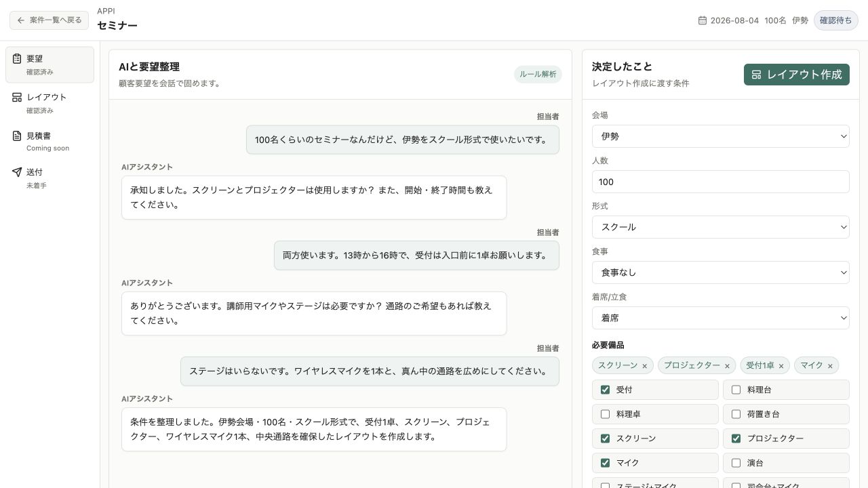868x488 pixels.
Task: Click the レイアウト layout icon in the sidebar
Action: pyautogui.click(x=17, y=98)
